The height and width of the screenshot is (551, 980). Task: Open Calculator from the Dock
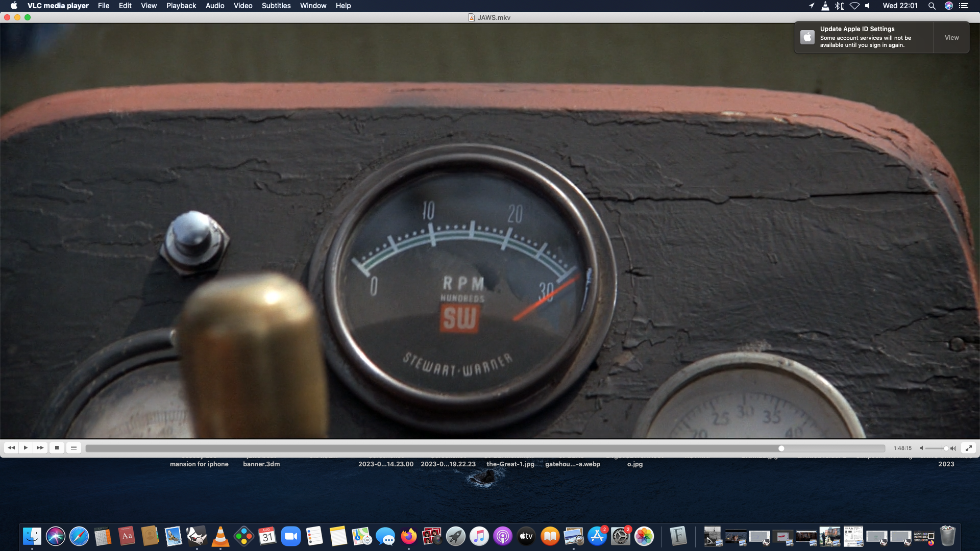[103, 536]
